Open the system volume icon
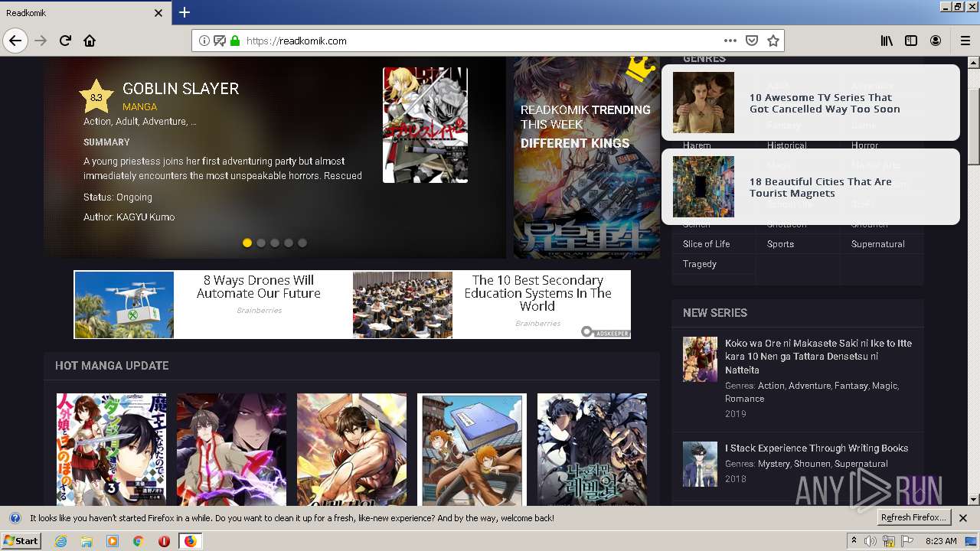Screen dimensions: 980x551 [871, 541]
